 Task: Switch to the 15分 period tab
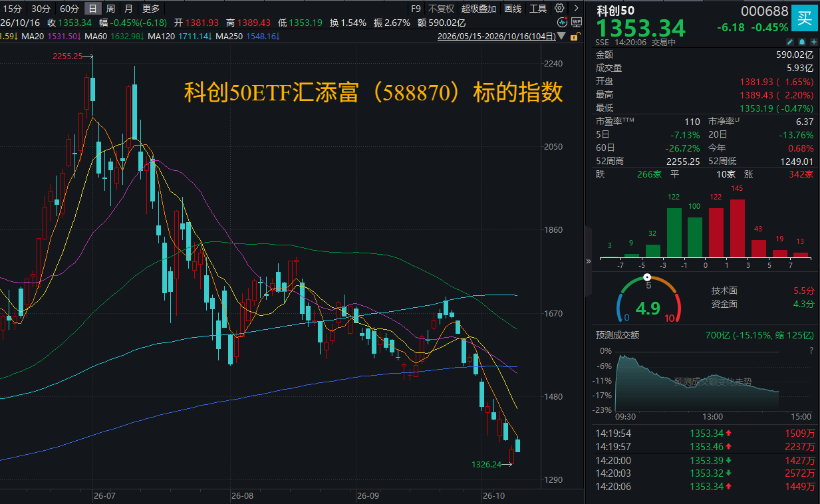13,8
